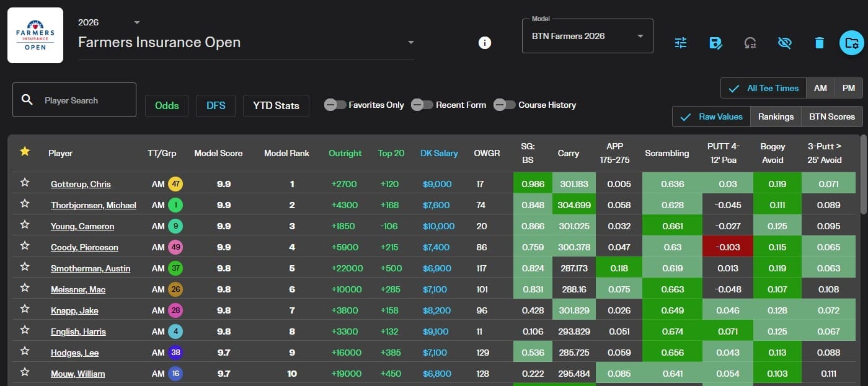Click group badge 38 for Hodges
The image size is (868, 386).
point(175,353)
